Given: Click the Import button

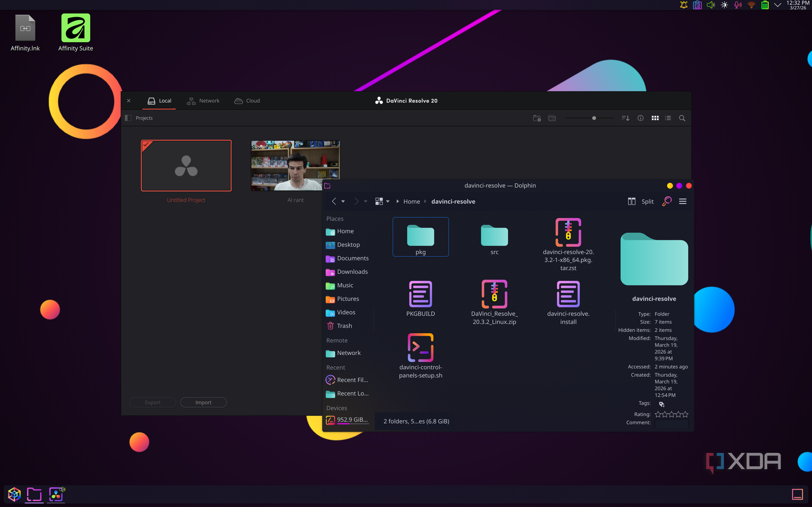Looking at the screenshot, I should click(x=203, y=402).
